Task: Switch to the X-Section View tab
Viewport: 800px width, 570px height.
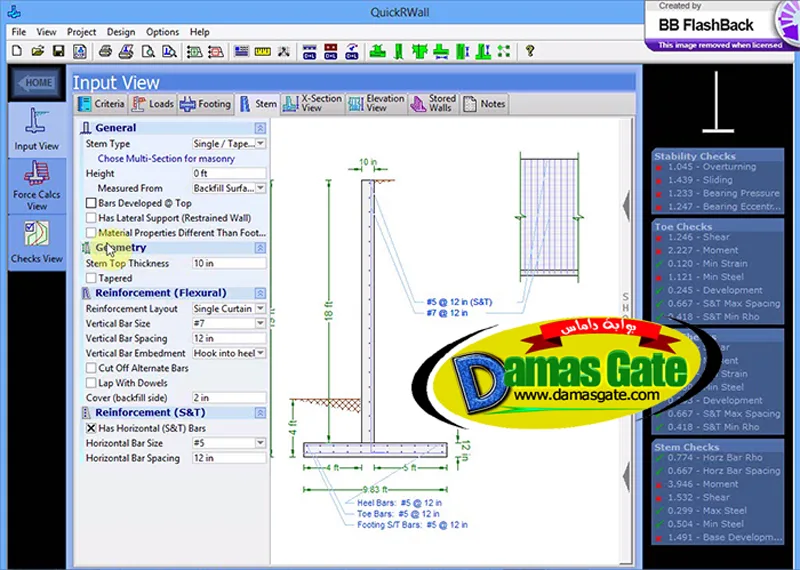Action: tap(312, 104)
